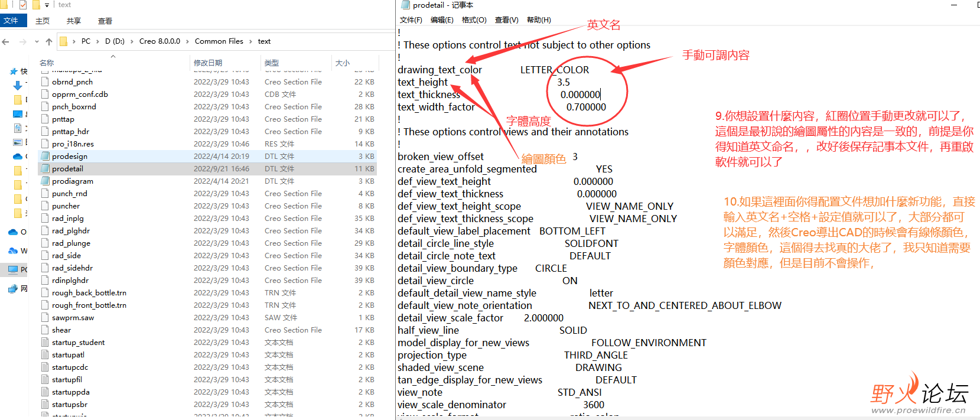Sort files by the 大小 column header

[343, 63]
